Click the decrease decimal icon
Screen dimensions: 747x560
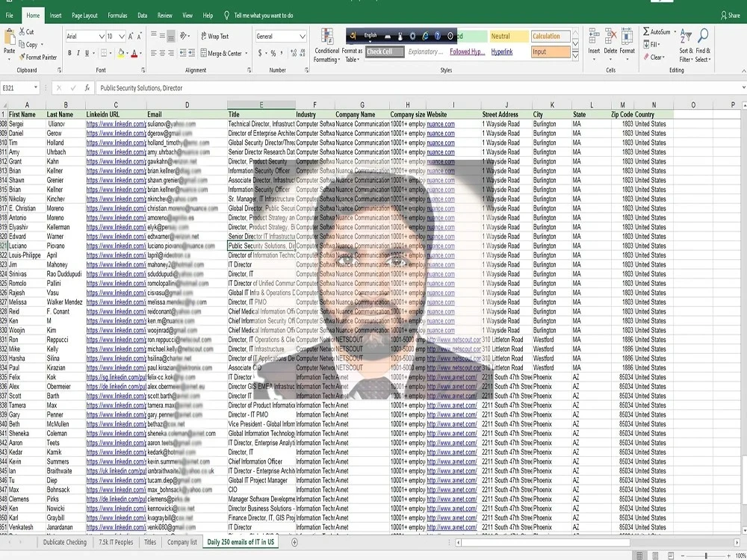click(303, 53)
